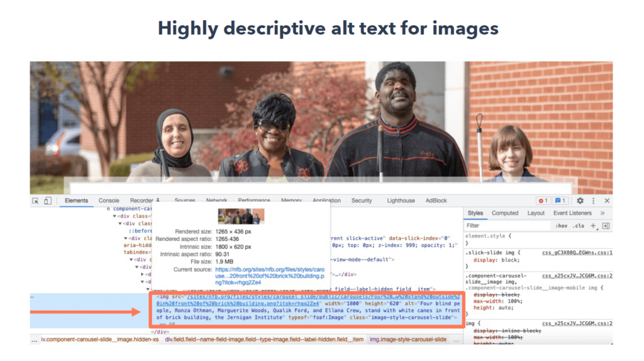The height and width of the screenshot is (361, 644).
Task: Switch to the Console tab
Action: (109, 201)
